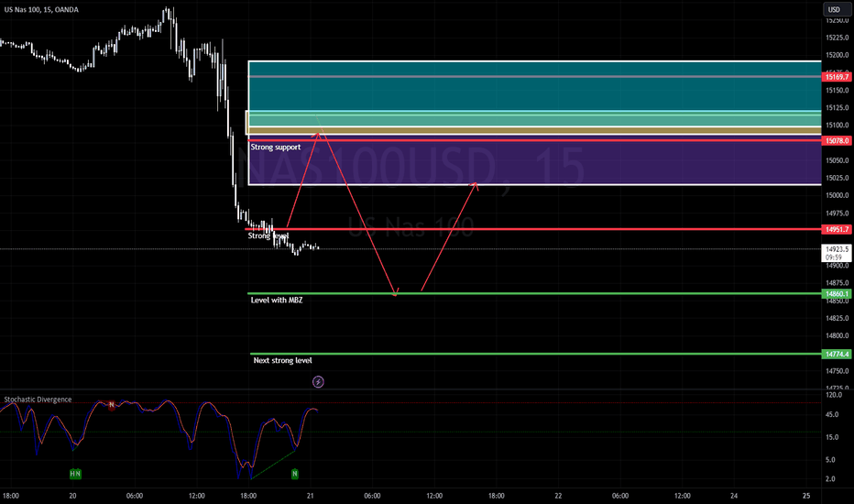
Task: Click the 'Strong support' text label
Action: 276,148
